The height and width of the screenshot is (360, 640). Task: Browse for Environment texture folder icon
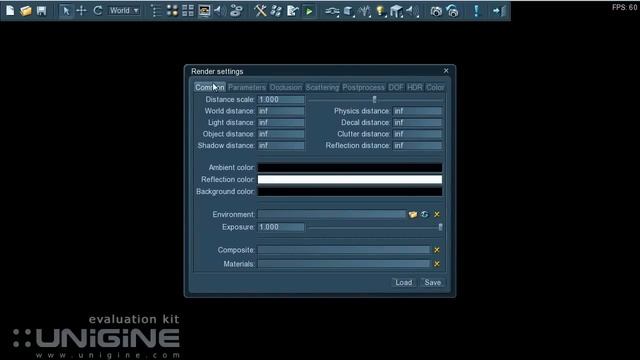[x=413, y=214]
